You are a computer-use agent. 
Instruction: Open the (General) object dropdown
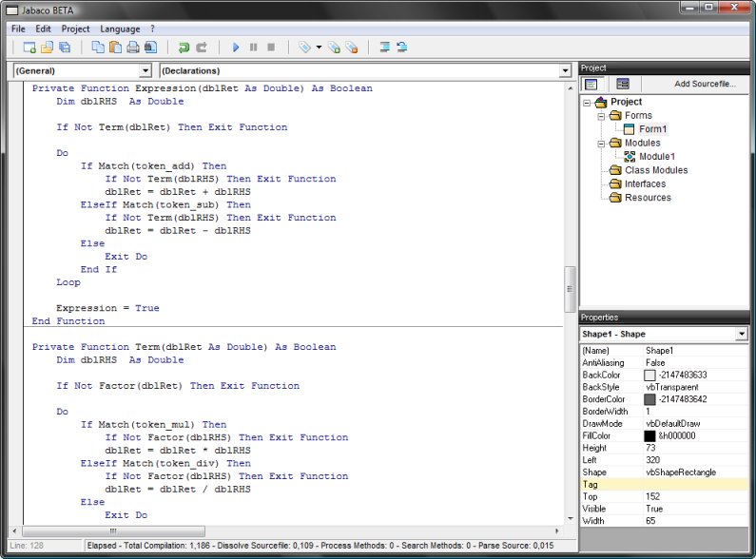(145, 71)
